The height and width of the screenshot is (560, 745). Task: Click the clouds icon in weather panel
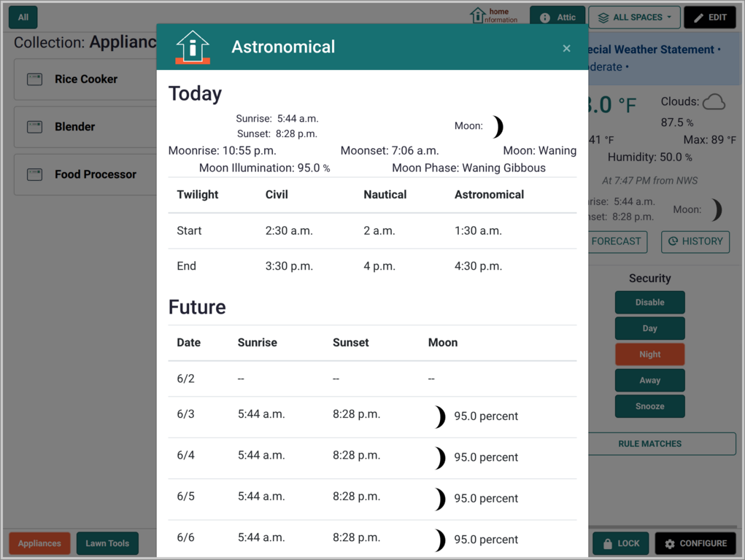pos(714,101)
